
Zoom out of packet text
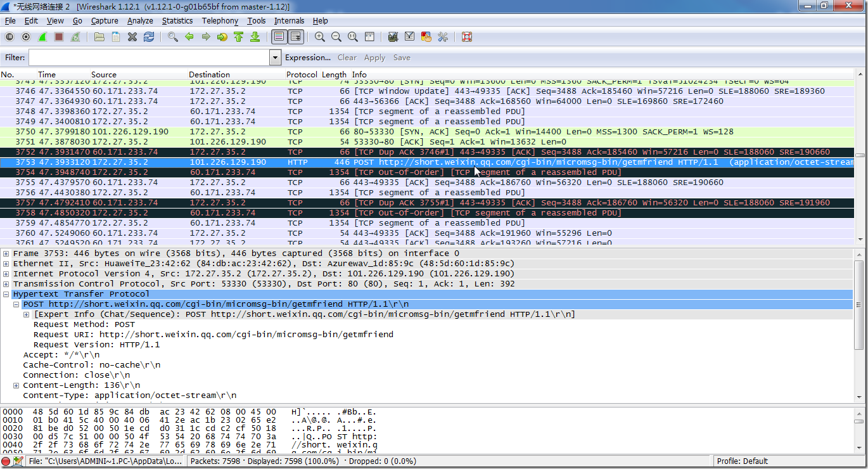coord(336,37)
